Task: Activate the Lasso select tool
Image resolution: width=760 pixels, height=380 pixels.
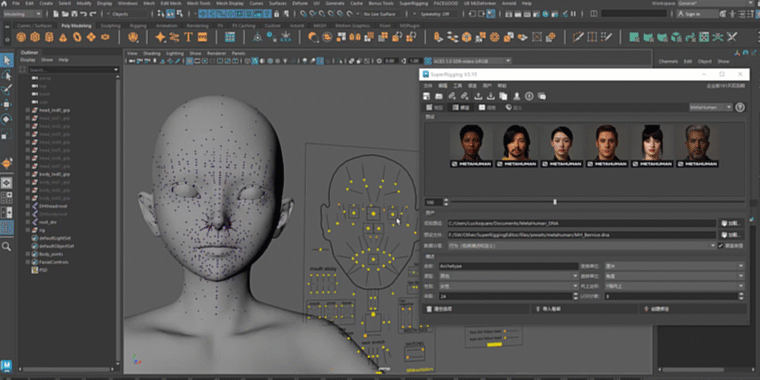Action: click(7, 75)
